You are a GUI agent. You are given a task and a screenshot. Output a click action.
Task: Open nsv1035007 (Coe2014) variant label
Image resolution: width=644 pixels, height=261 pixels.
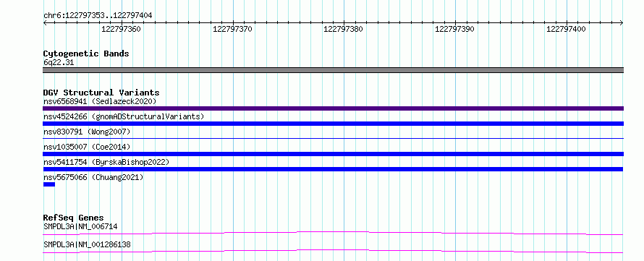(87, 147)
